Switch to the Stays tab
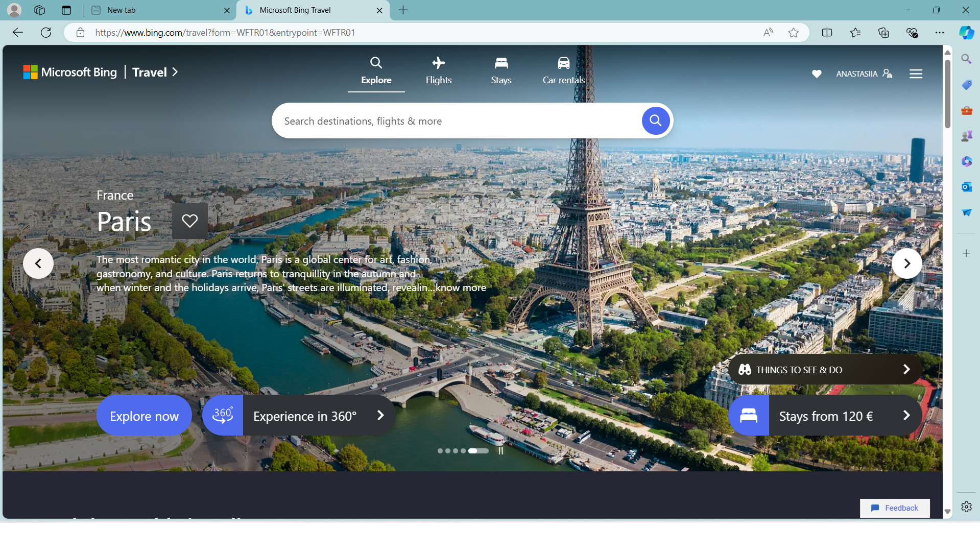 (500, 71)
